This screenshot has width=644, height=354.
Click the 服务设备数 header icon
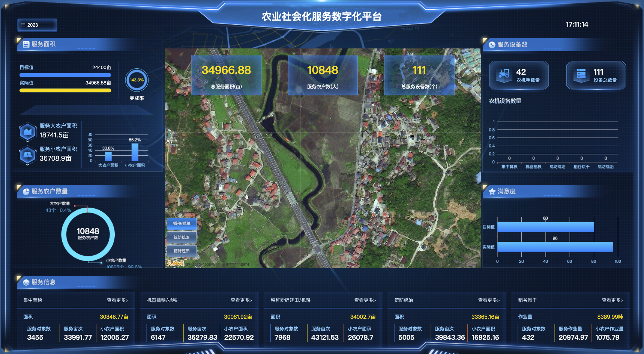[x=492, y=45]
